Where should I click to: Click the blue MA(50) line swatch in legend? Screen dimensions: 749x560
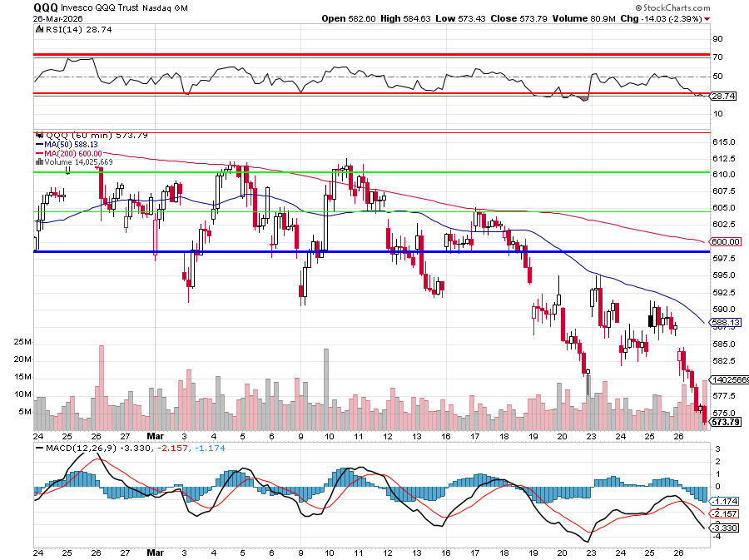(x=39, y=144)
